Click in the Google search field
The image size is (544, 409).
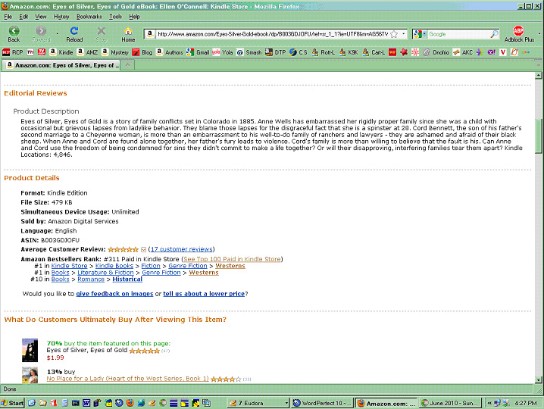(458, 34)
